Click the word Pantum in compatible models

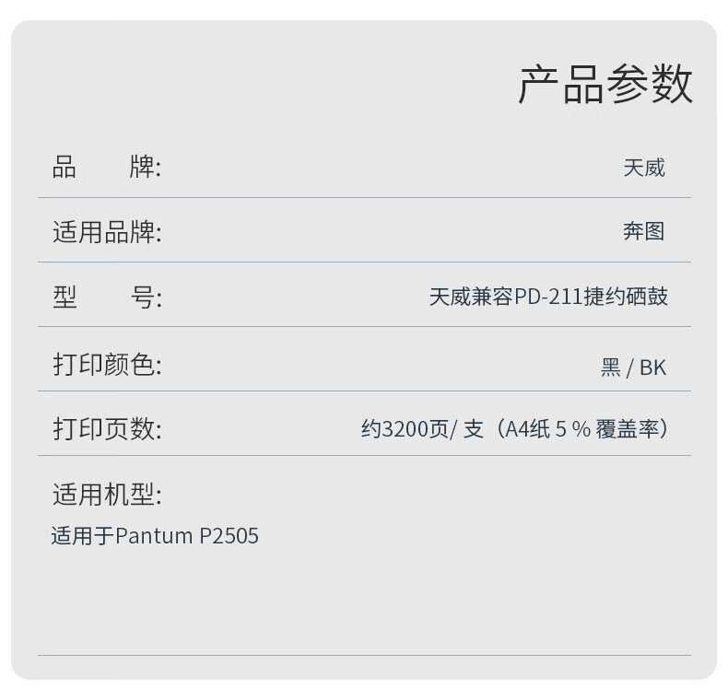pos(154,536)
